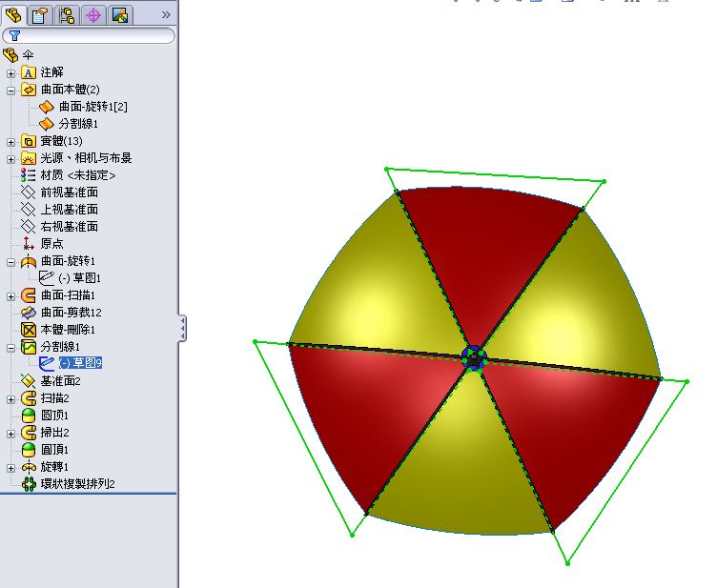Click the 掃出2 sweep icon
The image size is (717, 588).
pos(29,433)
